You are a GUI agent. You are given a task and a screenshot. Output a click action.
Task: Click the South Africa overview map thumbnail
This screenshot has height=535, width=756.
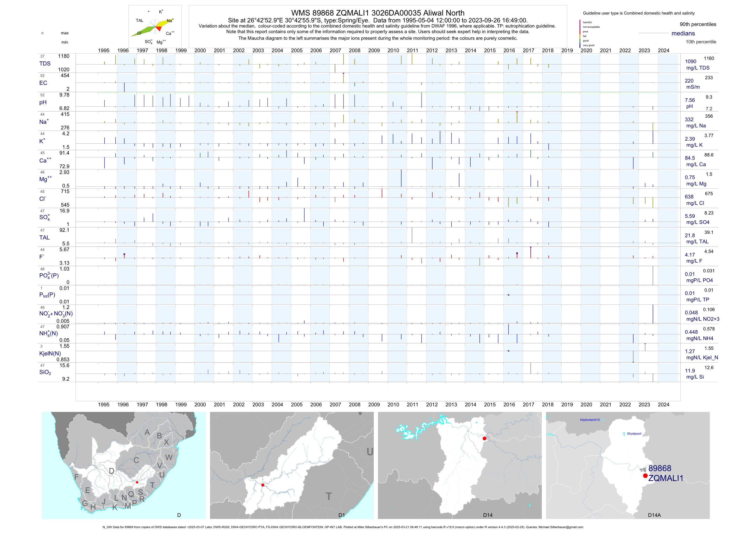pyautogui.click(x=124, y=465)
